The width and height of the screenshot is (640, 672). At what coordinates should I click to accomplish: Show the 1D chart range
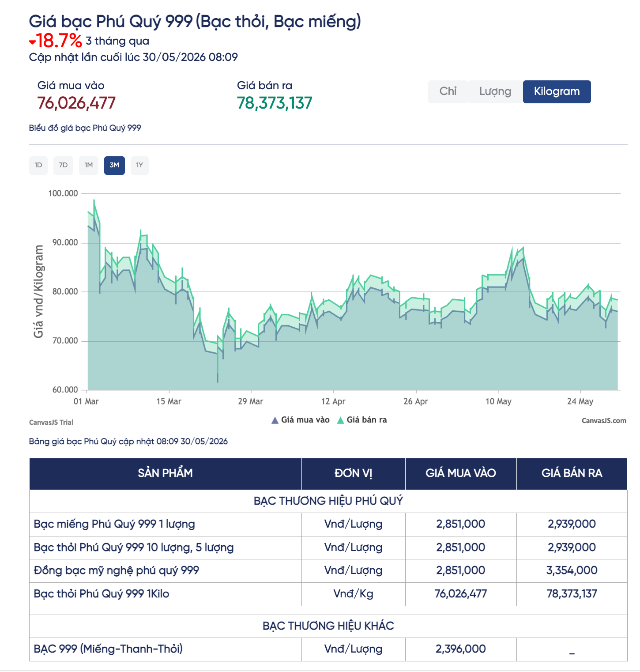[x=38, y=165]
